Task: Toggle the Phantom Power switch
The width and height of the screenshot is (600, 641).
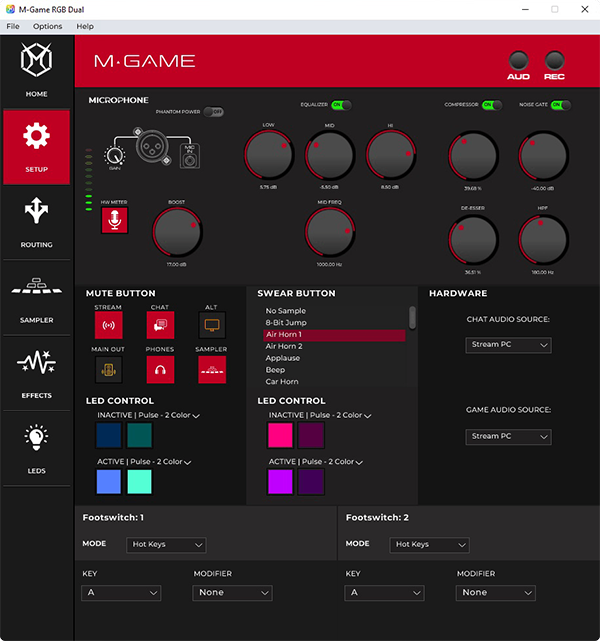Action: pyautogui.click(x=213, y=112)
